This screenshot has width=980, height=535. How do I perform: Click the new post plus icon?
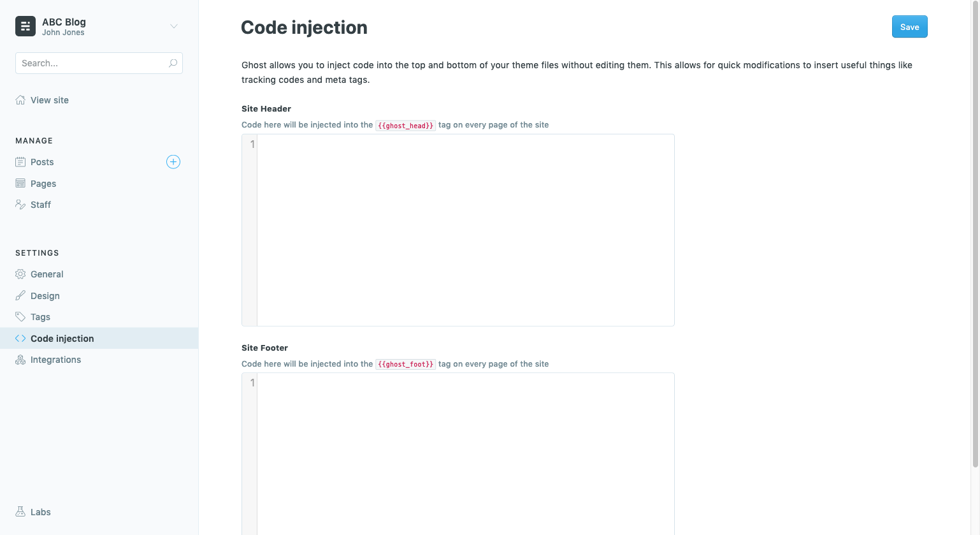pyautogui.click(x=173, y=162)
